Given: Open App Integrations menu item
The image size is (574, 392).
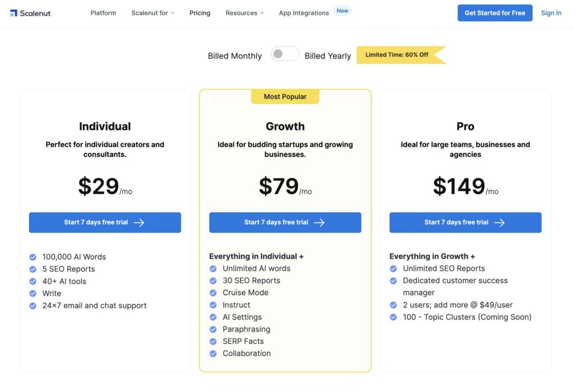Looking at the screenshot, I should point(304,13).
